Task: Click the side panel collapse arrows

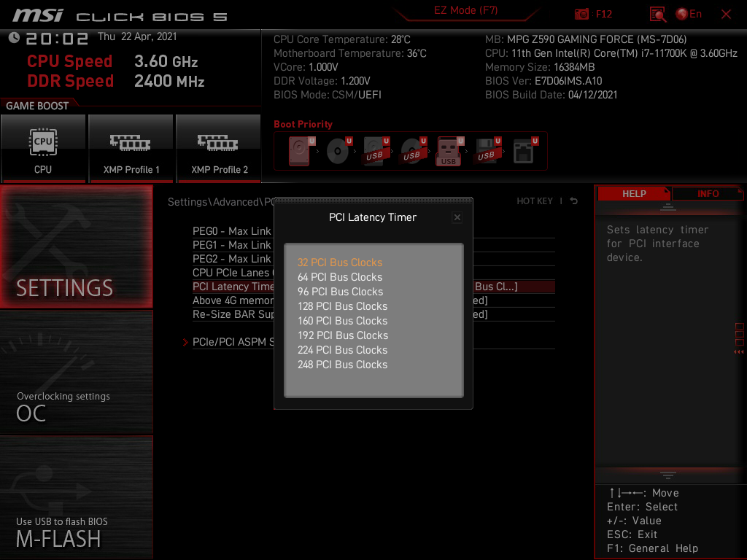Action: point(739,352)
